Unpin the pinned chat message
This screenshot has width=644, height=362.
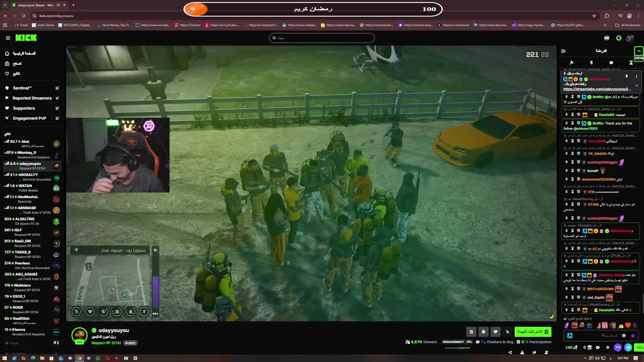click(x=626, y=76)
